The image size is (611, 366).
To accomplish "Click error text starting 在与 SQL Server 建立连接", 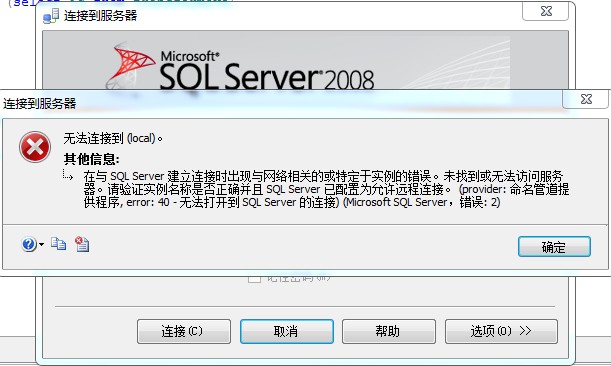I will [x=326, y=189].
